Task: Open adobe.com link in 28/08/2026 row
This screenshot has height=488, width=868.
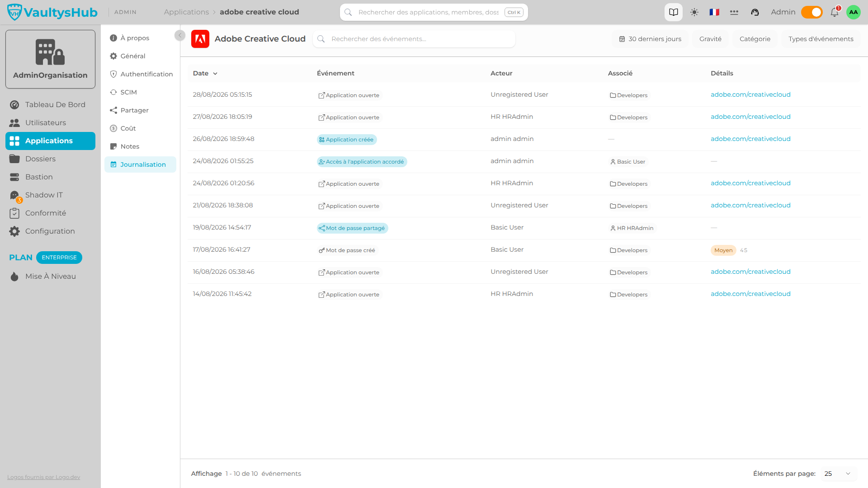Action: 750,94
